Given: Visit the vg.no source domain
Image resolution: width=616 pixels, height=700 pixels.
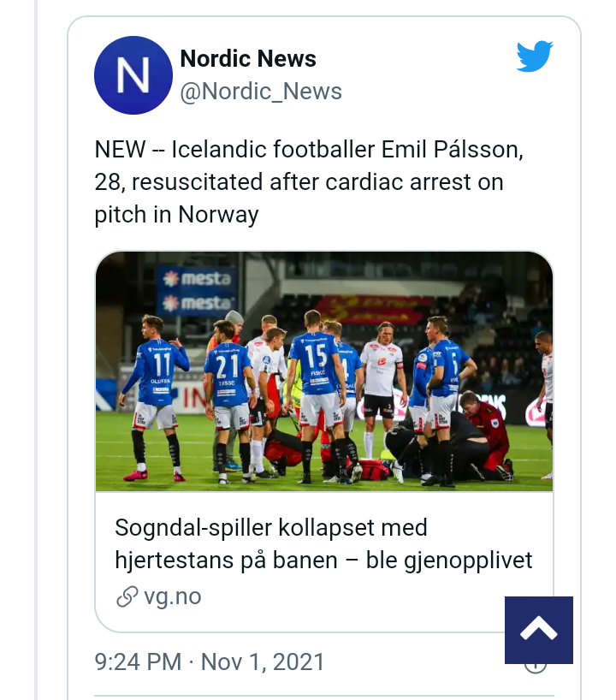Looking at the screenshot, I should click(172, 596).
